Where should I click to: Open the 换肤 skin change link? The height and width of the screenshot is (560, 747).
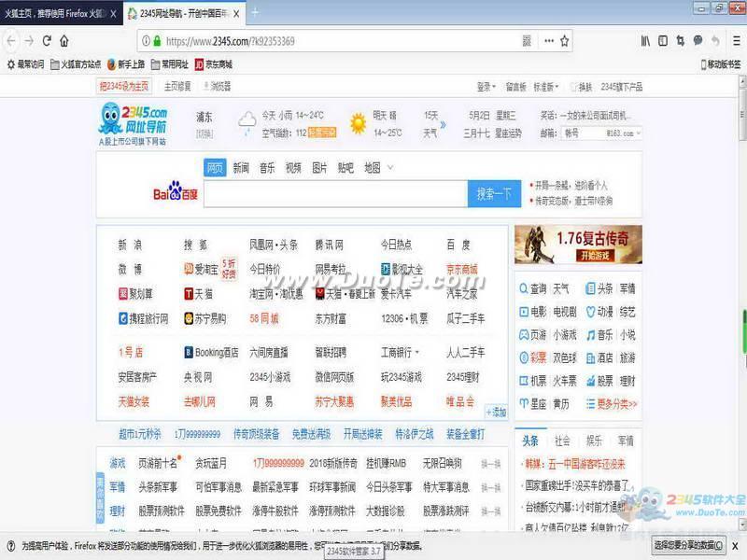(581, 87)
